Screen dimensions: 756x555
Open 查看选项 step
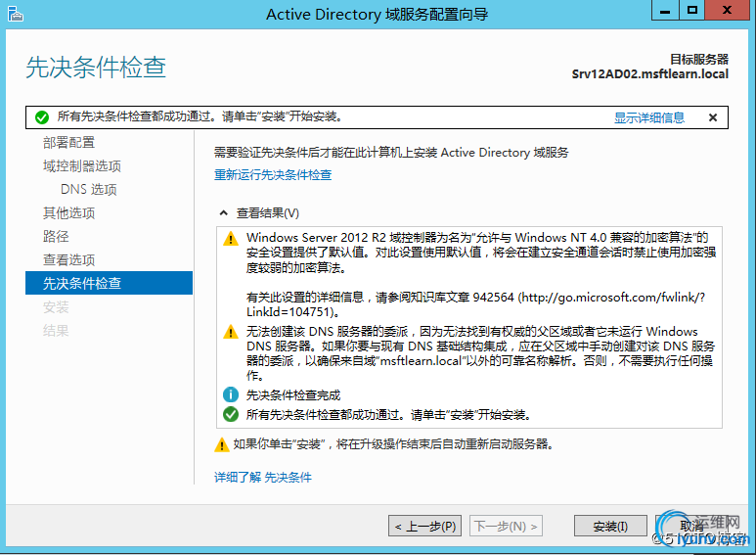point(68,259)
